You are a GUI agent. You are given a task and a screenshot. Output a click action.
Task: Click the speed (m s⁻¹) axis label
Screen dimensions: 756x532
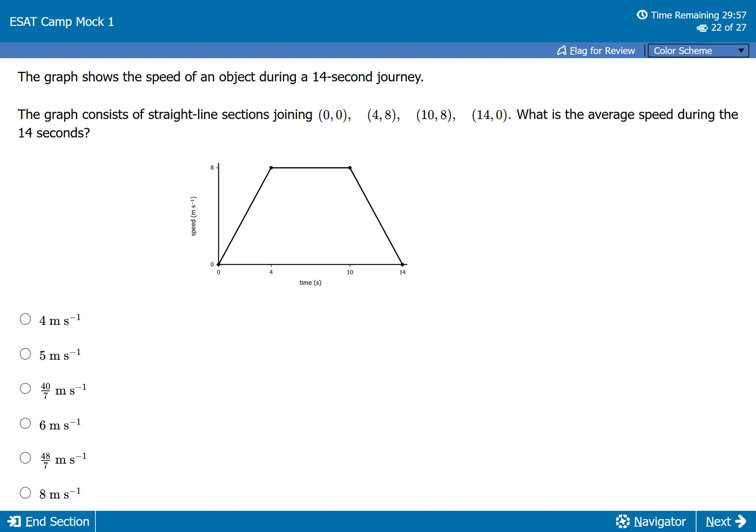pos(193,216)
